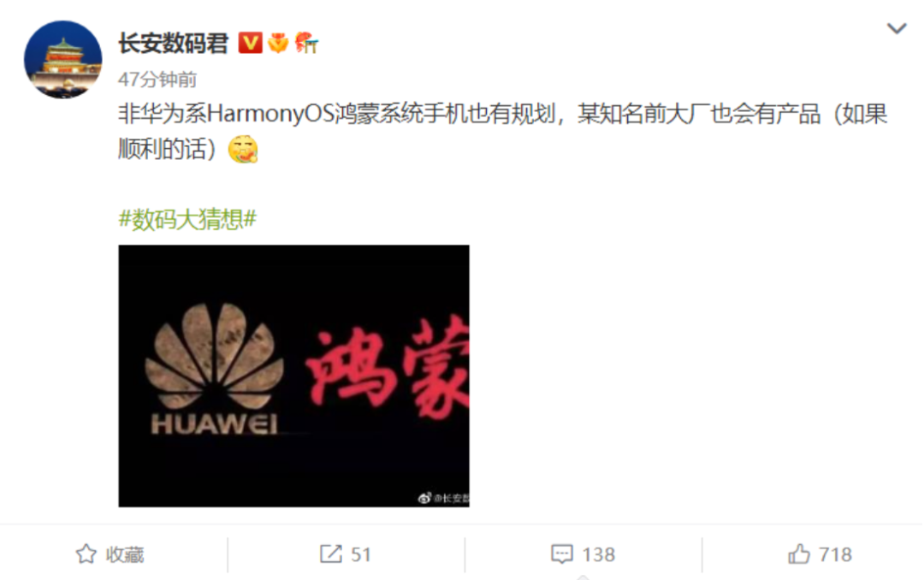Click the repost count 51
This screenshot has width=924, height=580.
click(x=361, y=554)
